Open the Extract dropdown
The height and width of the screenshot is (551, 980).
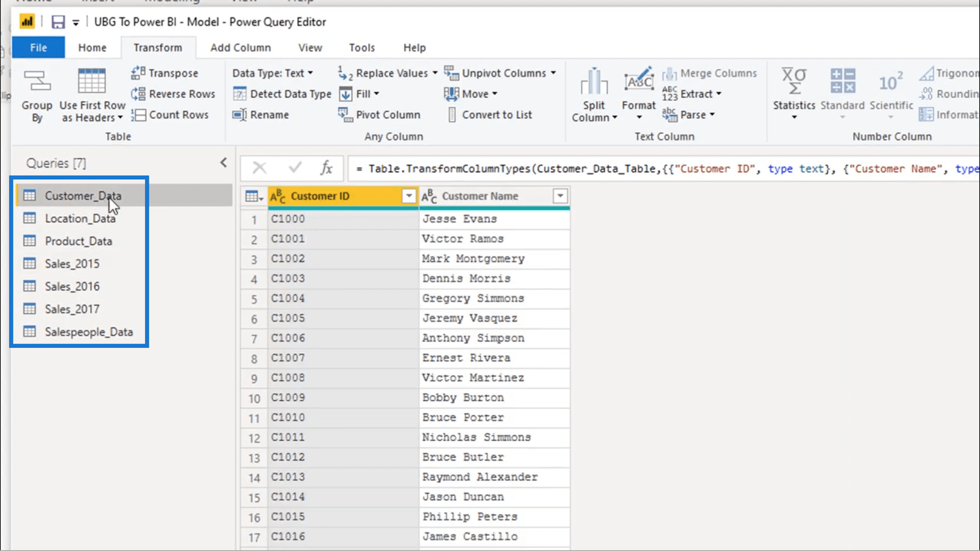tap(692, 94)
